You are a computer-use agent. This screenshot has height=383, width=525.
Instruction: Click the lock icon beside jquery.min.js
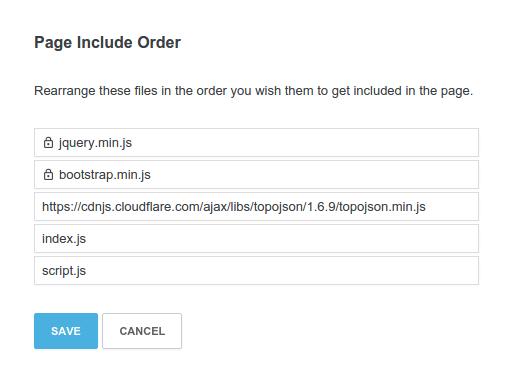48,143
